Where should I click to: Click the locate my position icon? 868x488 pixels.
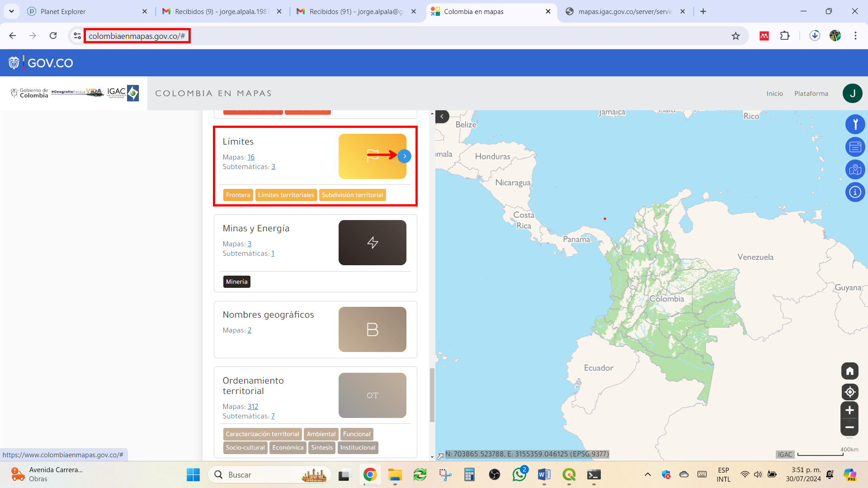[849, 392]
